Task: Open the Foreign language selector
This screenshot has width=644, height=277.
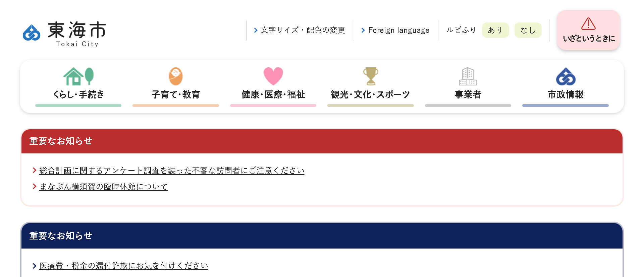Action: pyautogui.click(x=395, y=30)
